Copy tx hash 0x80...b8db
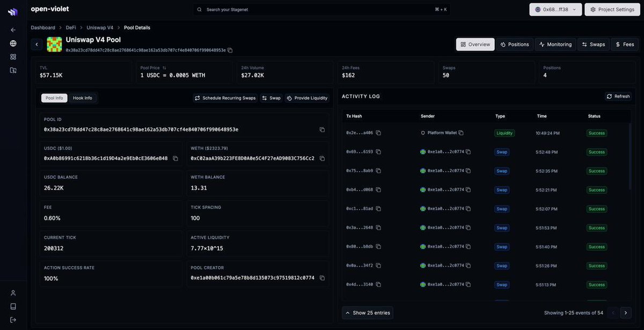The width and height of the screenshot is (644, 330). (378, 247)
